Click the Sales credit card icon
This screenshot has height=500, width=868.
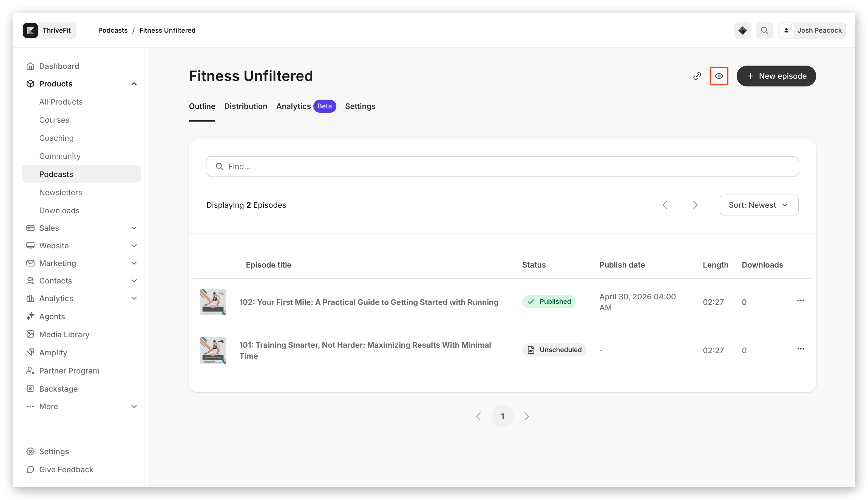(30, 228)
